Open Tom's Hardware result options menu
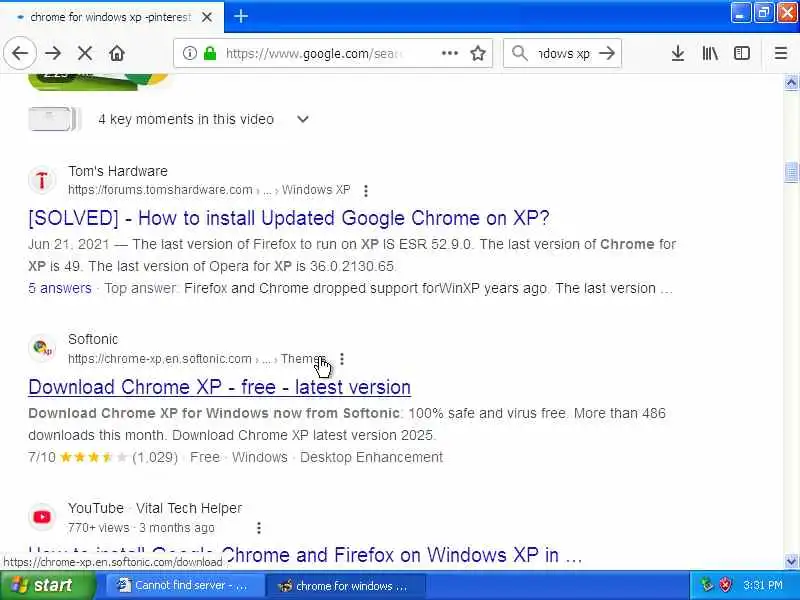The image size is (800, 600). point(366,190)
